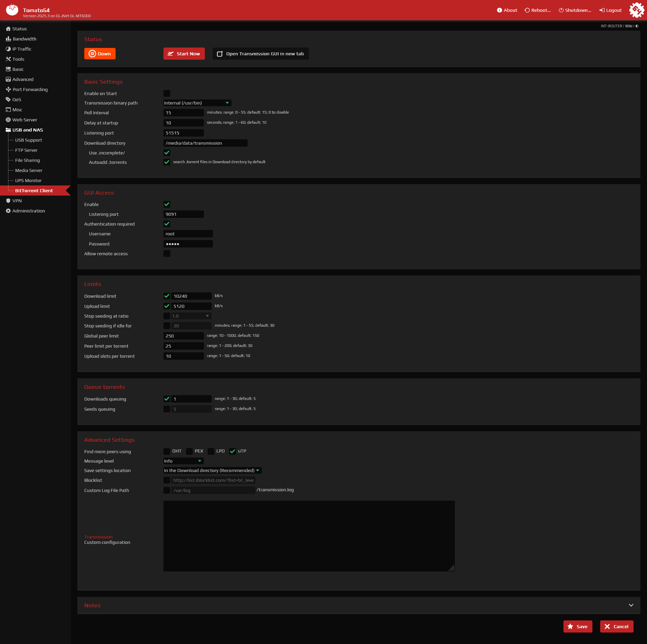Viewport: 647px width, 644px height.
Task: Click the Global peer limit field
Action: pos(183,336)
